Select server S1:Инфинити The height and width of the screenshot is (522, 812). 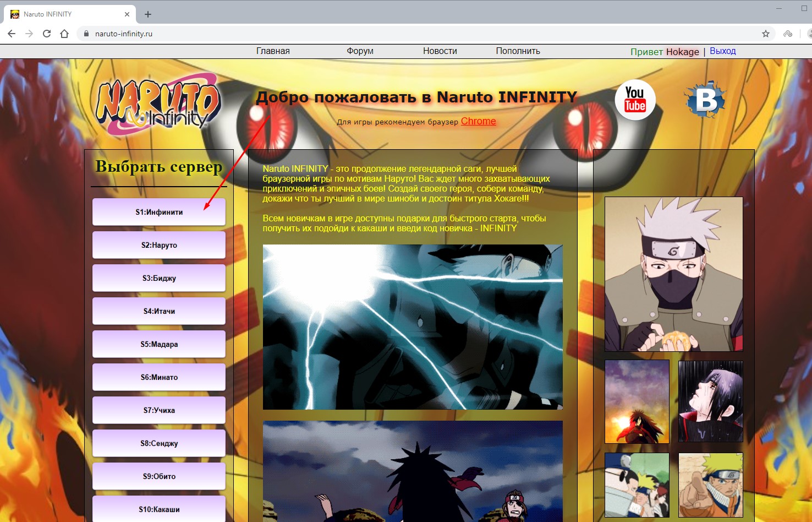point(159,212)
